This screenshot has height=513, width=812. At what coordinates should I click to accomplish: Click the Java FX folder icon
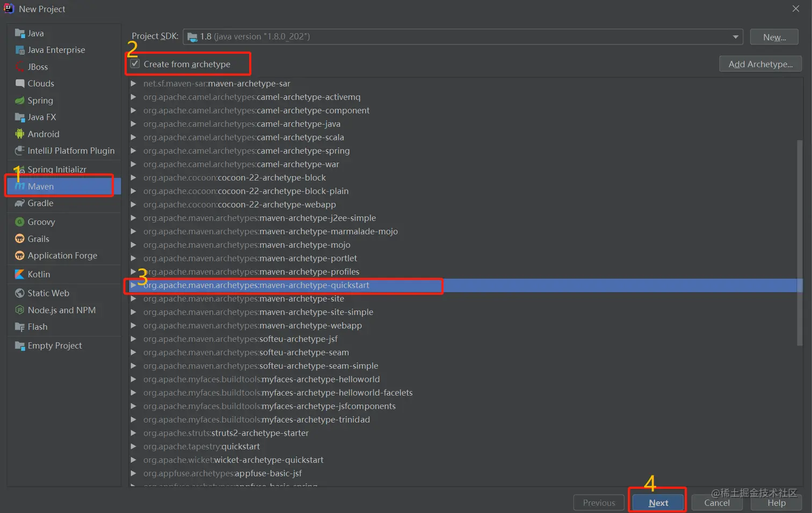(x=20, y=117)
